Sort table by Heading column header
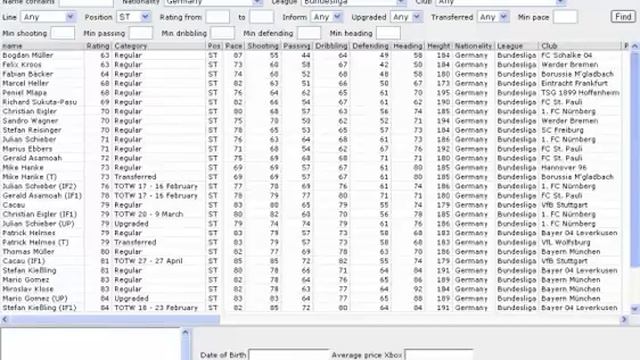This screenshot has width=640, height=360. click(408, 46)
